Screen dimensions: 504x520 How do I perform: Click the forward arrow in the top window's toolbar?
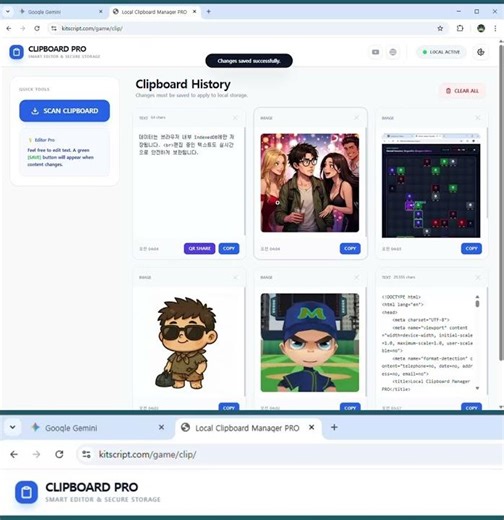23,29
